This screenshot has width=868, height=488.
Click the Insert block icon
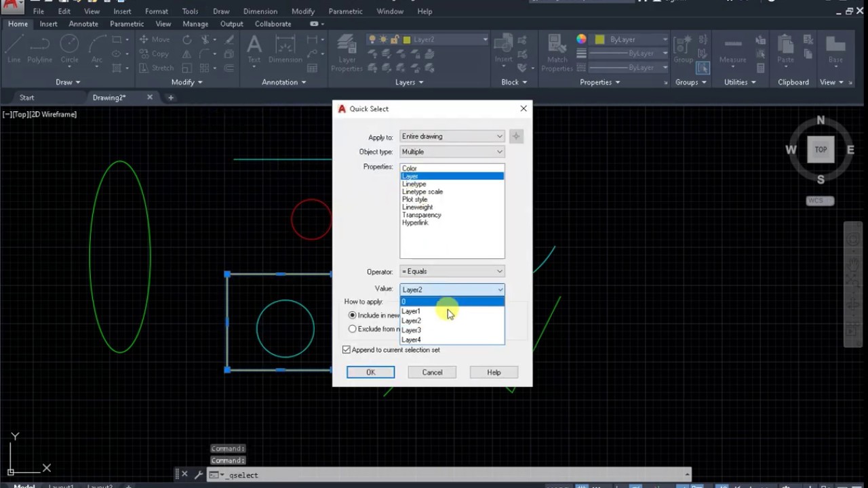click(x=503, y=49)
